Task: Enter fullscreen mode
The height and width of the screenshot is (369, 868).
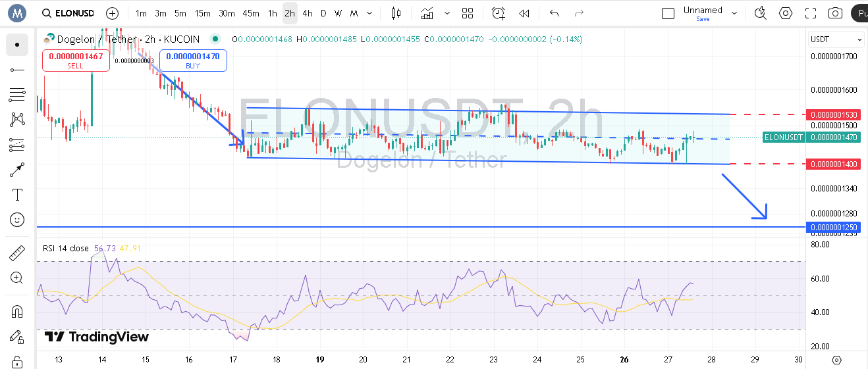Action: (811, 13)
